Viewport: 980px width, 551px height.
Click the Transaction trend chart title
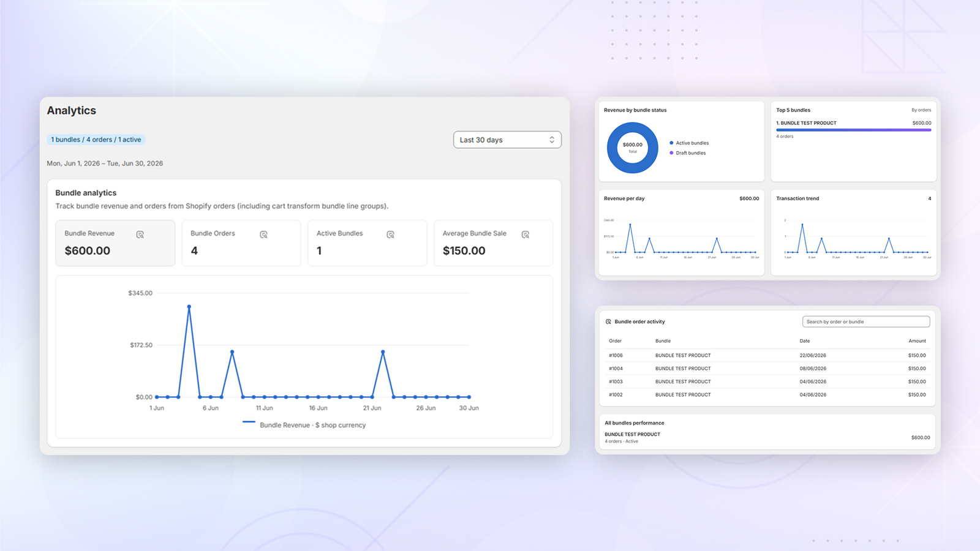tap(797, 198)
